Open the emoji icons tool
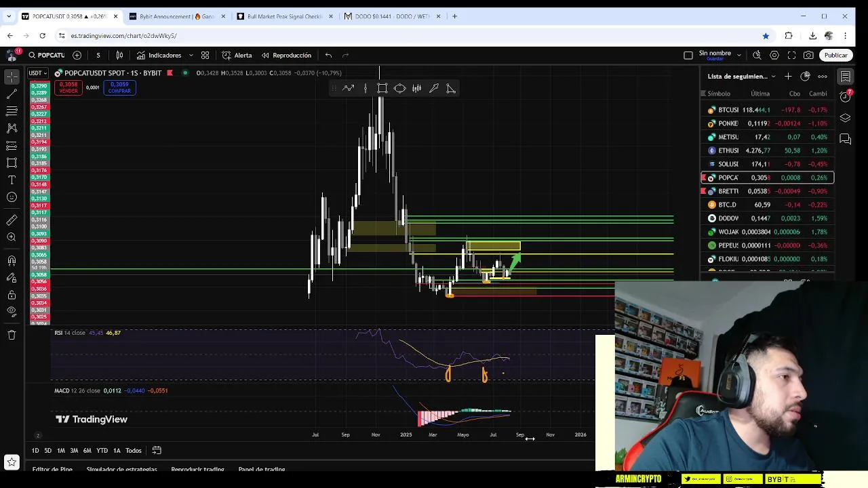This screenshot has width=868, height=488. point(12,197)
